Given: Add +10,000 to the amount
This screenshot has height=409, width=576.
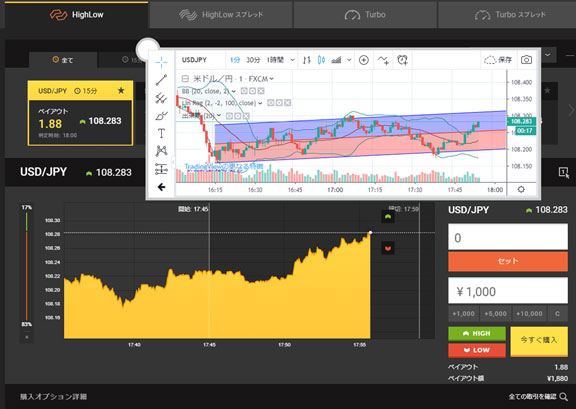Looking at the screenshot, I should 529,314.
